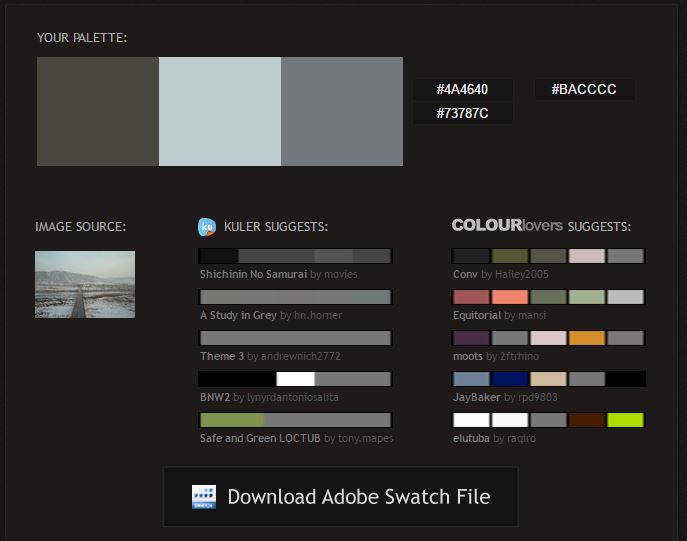This screenshot has width=687, height=541.
Task: Click the 'by raqiro' author text
Action: coord(514,438)
